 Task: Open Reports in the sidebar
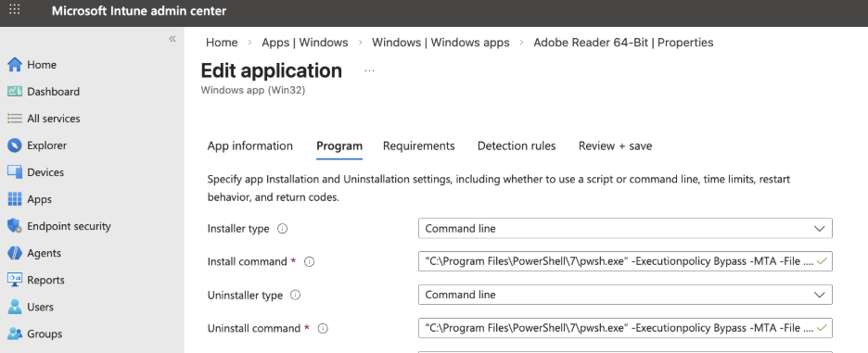pos(45,280)
